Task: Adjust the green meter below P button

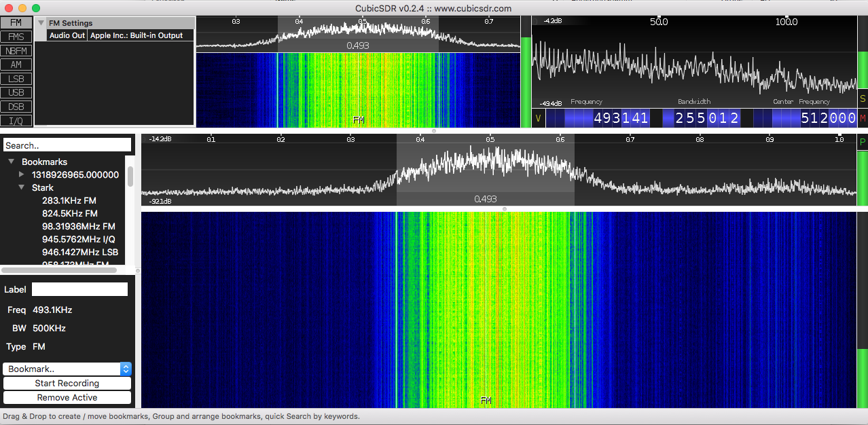Action: point(863,280)
